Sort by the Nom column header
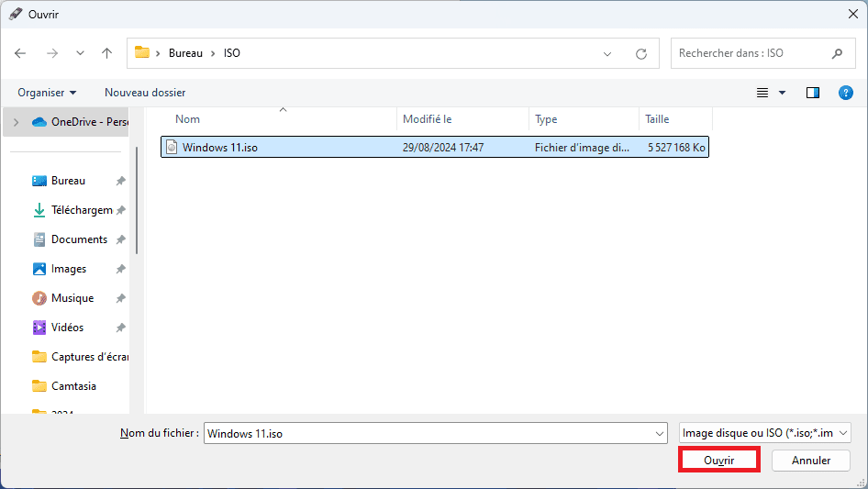This screenshot has width=868, height=489. (188, 119)
